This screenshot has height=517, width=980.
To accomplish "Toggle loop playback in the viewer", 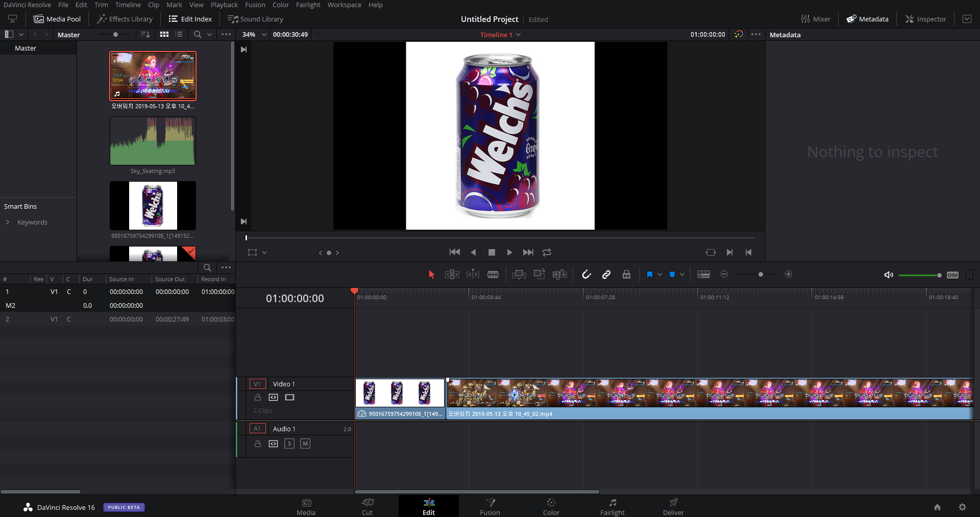I will [x=547, y=252].
